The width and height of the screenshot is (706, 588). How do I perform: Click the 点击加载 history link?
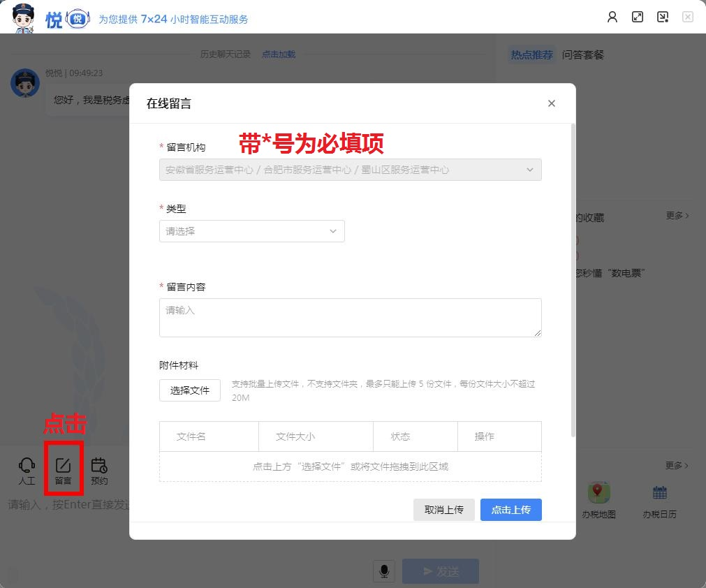click(279, 54)
